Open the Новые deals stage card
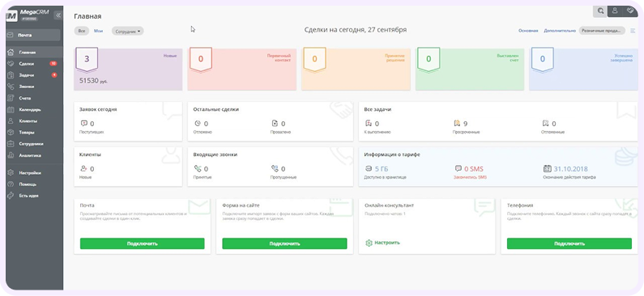 [128, 70]
